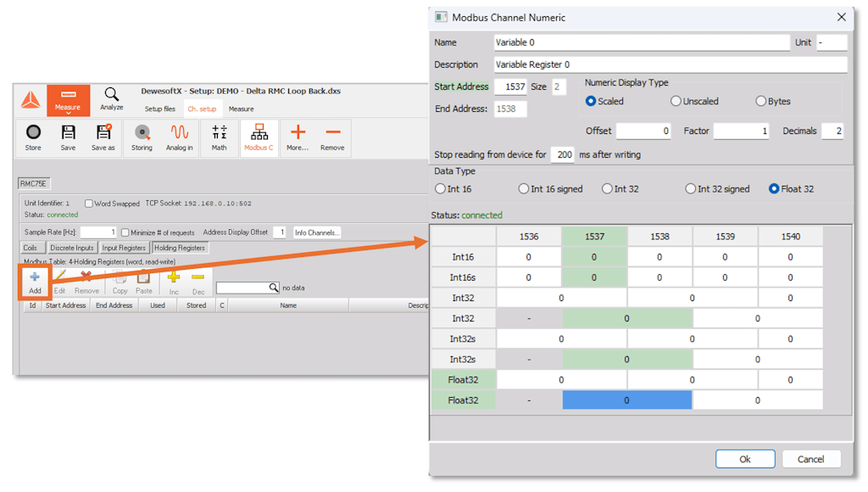The height and width of the screenshot is (492, 868).
Task: Click the Decimals input field
Action: [832, 131]
